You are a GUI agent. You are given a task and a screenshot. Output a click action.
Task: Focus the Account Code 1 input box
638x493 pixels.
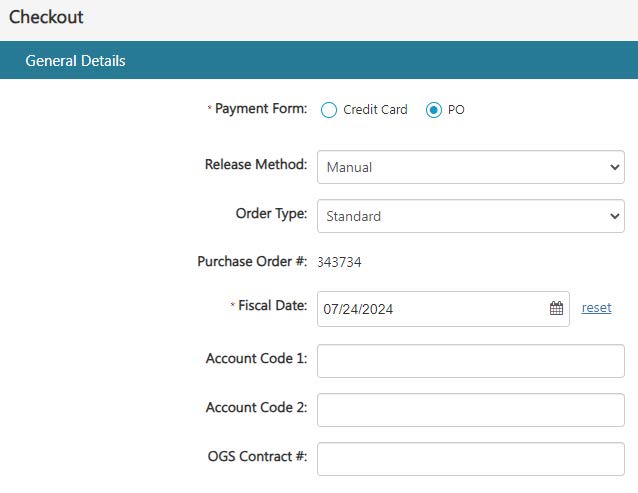pos(470,361)
